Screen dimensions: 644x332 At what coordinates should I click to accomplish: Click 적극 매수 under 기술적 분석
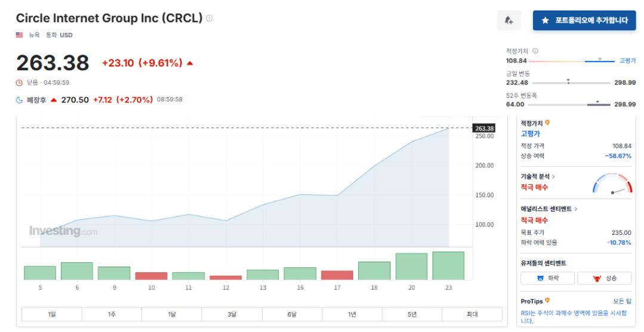point(534,187)
